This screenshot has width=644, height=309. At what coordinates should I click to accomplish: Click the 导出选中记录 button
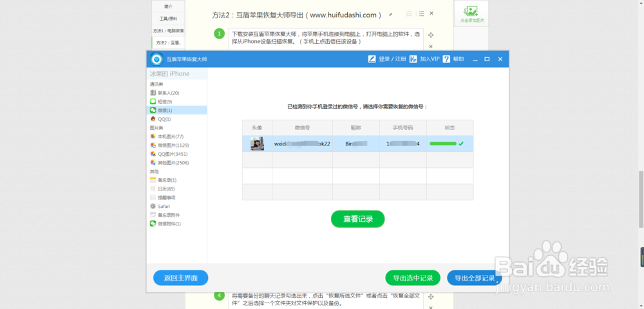(413, 278)
